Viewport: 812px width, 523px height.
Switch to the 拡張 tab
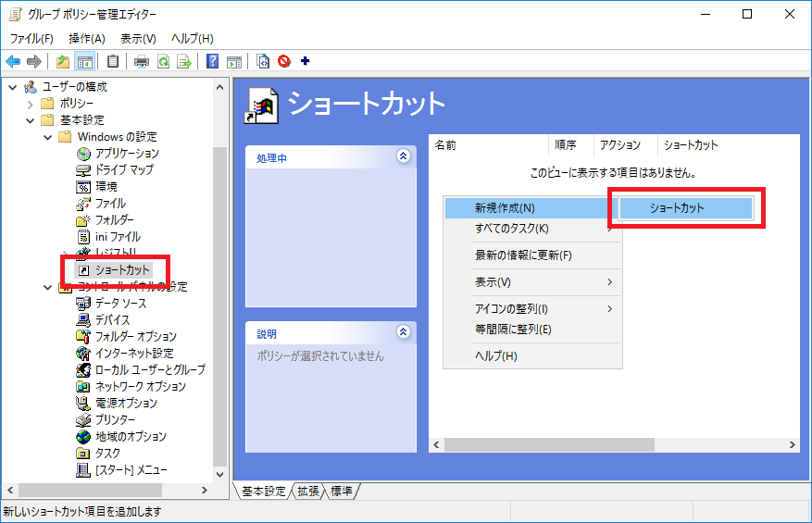click(x=308, y=492)
